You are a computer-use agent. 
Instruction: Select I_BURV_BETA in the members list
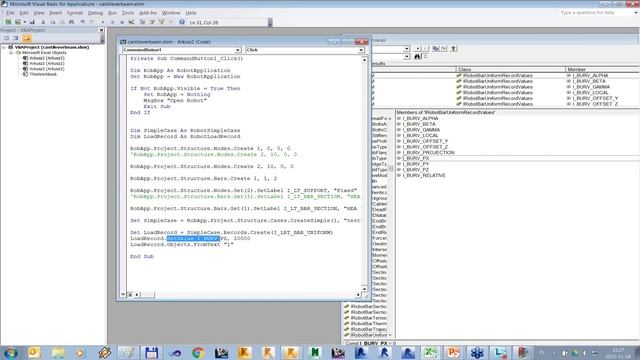pyautogui.click(x=419, y=124)
